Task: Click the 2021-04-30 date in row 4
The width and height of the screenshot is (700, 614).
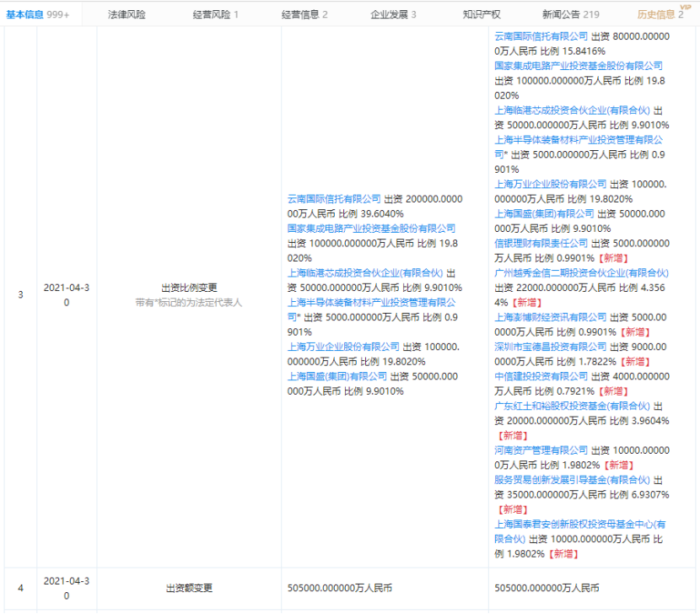Action: coord(67,588)
